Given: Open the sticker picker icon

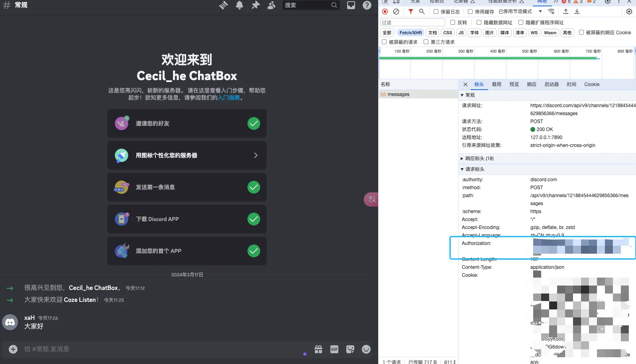Looking at the screenshot, I should tap(350, 349).
